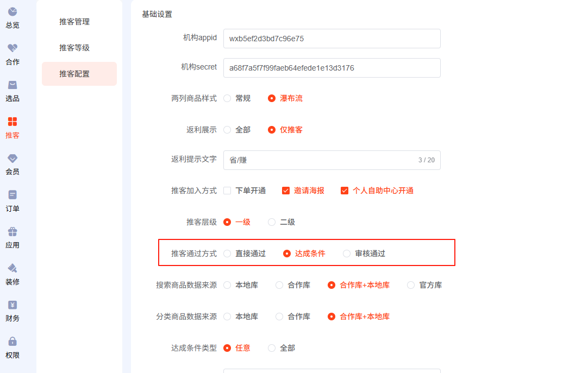
Task: Click the 合作 handshake sidebar icon
Action: click(x=12, y=48)
